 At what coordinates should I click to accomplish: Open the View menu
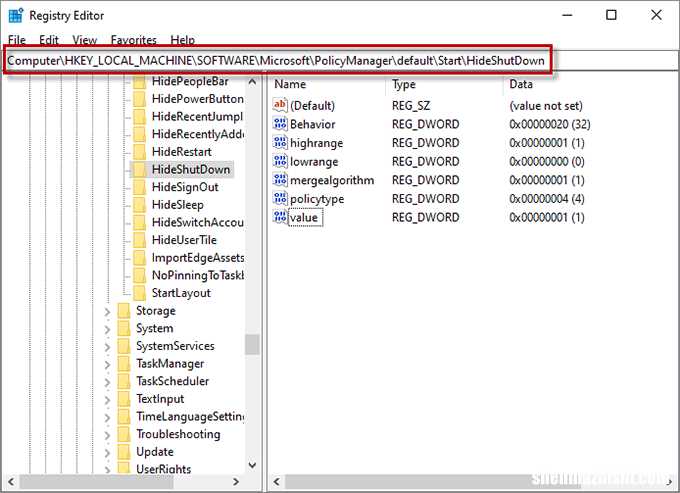click(x=85, y=40)
